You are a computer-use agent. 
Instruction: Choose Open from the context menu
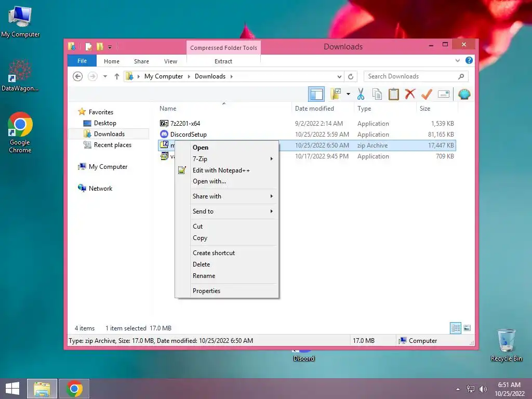tap(227, 147)
